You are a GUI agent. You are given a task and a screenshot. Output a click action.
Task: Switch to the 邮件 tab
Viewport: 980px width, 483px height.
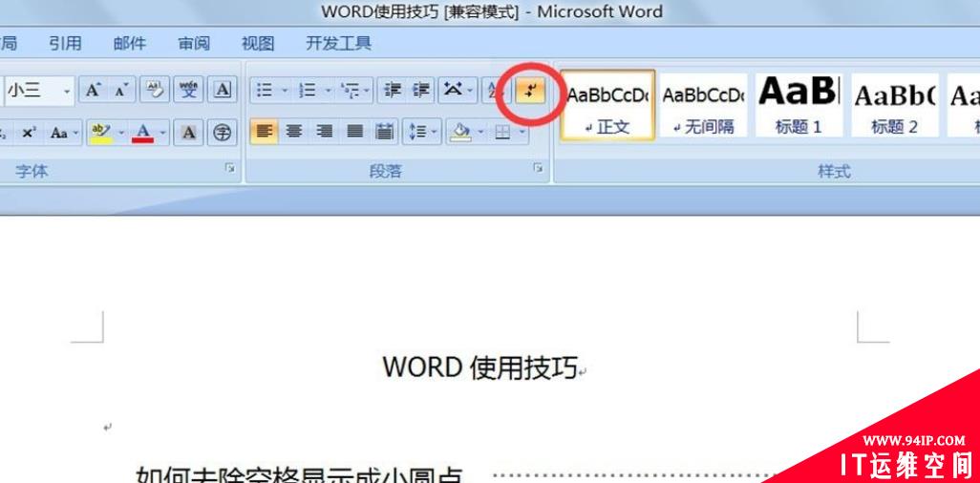pos(129,43)
